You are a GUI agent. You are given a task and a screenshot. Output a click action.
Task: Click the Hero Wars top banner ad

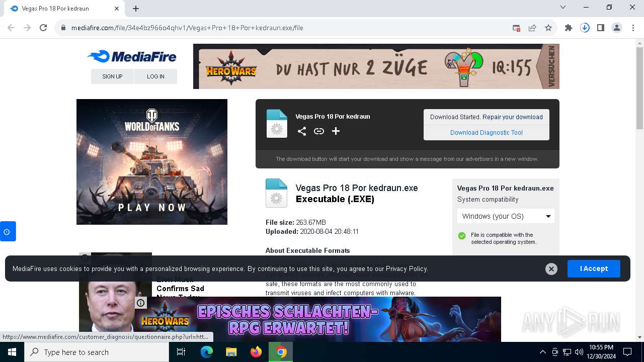click(376, 66)
